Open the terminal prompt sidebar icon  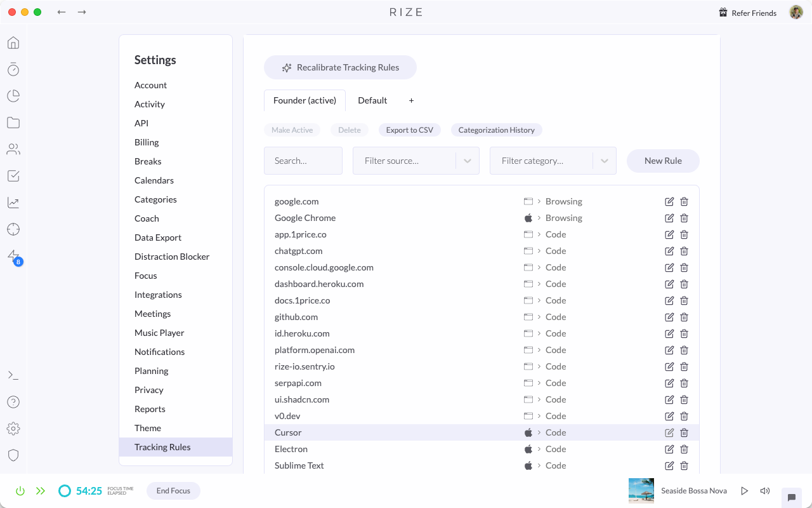tap(13, 375)
